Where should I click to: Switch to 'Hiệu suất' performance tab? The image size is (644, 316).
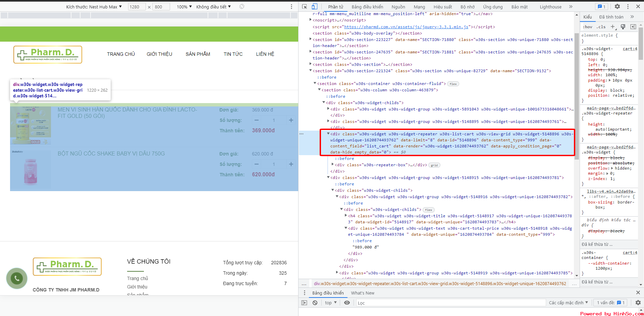tap(443, 7)
